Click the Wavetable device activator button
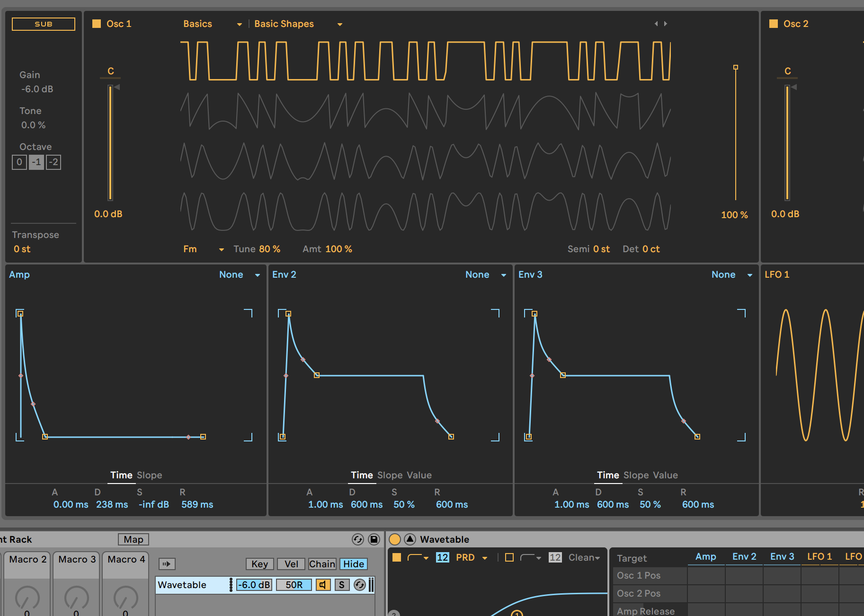This screenshot has width=864, height=616. tap(395, 539)
